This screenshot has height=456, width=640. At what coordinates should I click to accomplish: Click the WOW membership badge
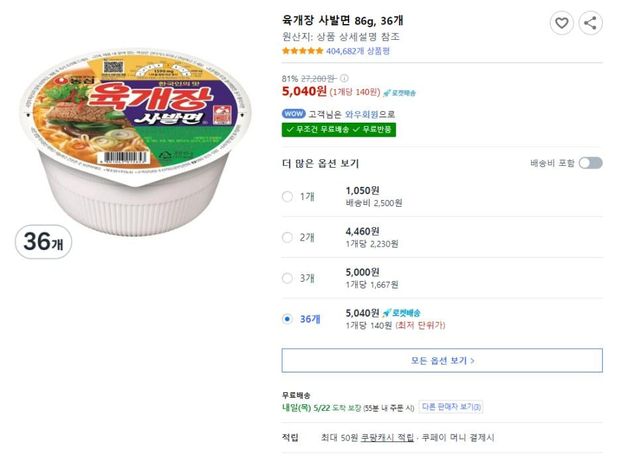(x=292, y=114)
